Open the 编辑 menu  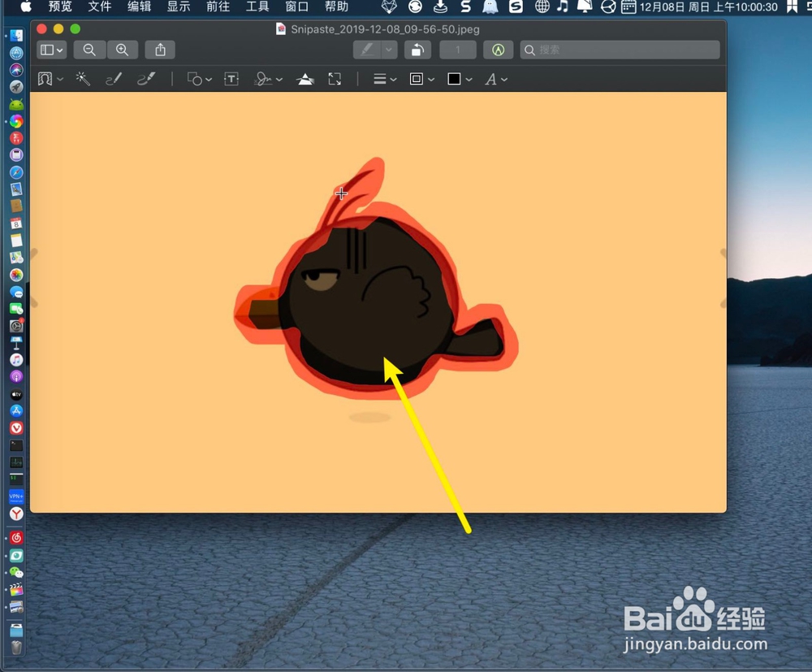(x=140, y=7)
